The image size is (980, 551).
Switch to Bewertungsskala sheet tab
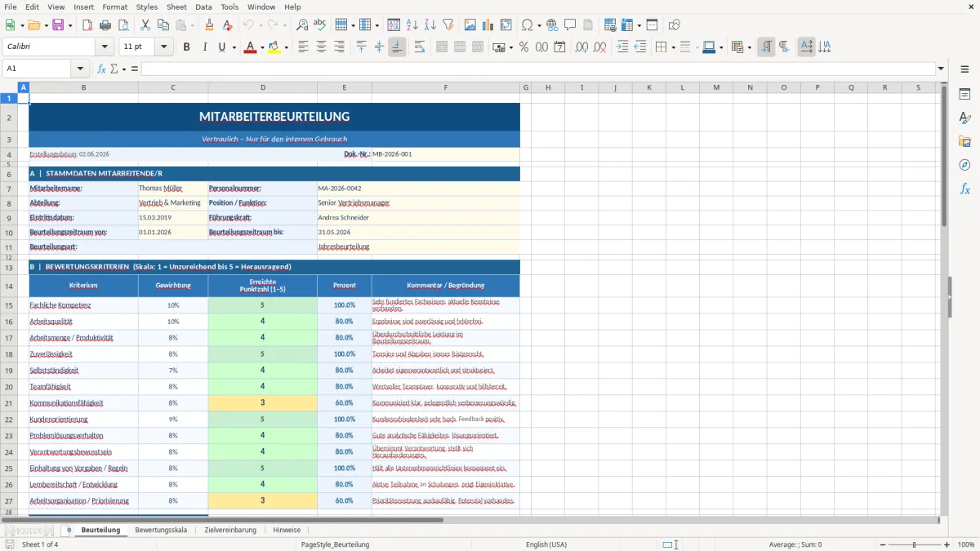[x=161, y=530]
